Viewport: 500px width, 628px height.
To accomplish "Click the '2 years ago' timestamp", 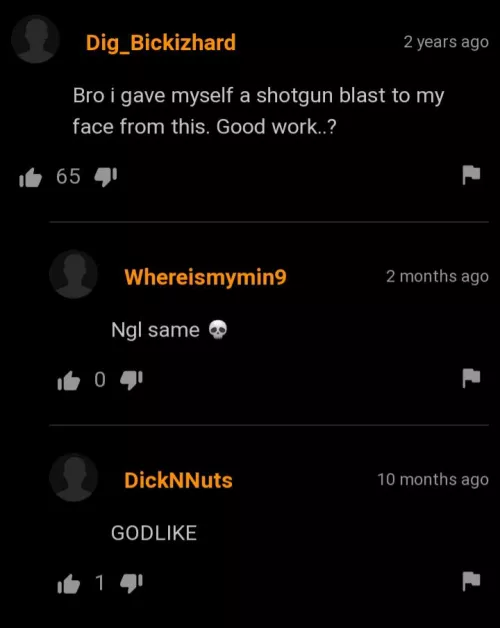I will point(446,42).
